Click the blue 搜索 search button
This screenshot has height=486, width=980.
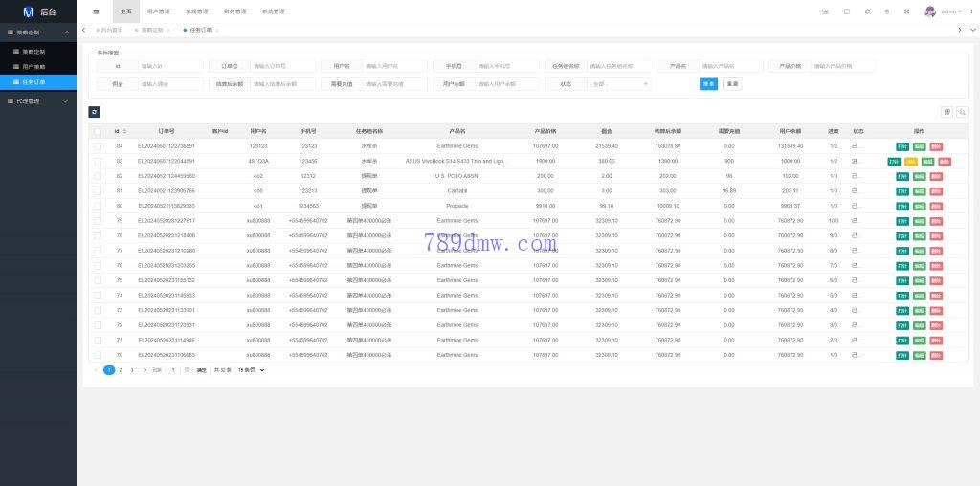(x=708, y=84)
